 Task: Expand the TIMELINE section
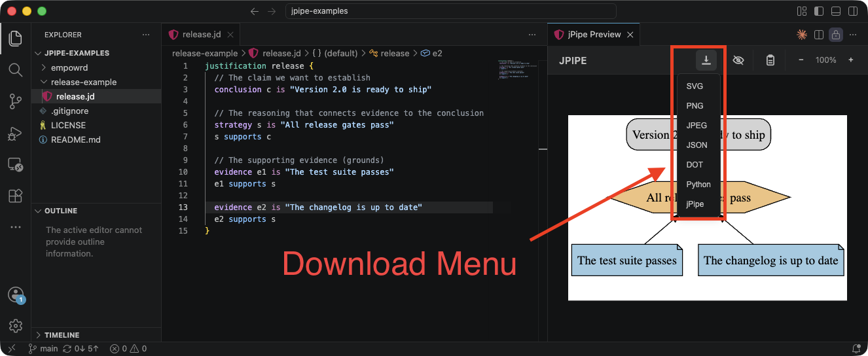click(x=62, y=334)
